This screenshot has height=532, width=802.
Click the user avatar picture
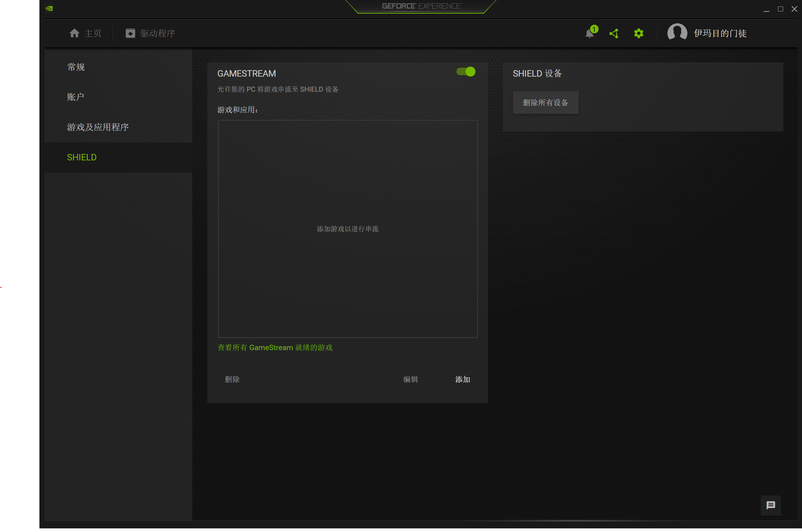click(677, 33)
